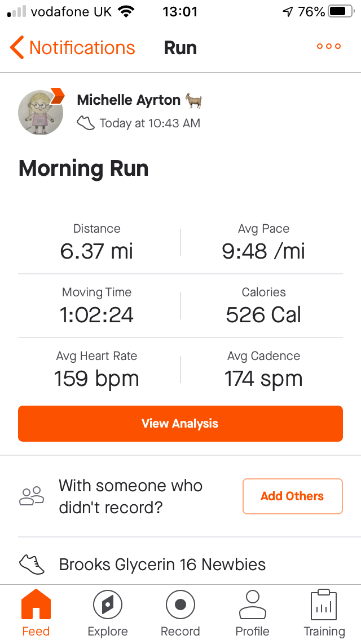Screen dimensions: 361x640
Task: Go back to Notifications
Action: click(x=73, y=47)
